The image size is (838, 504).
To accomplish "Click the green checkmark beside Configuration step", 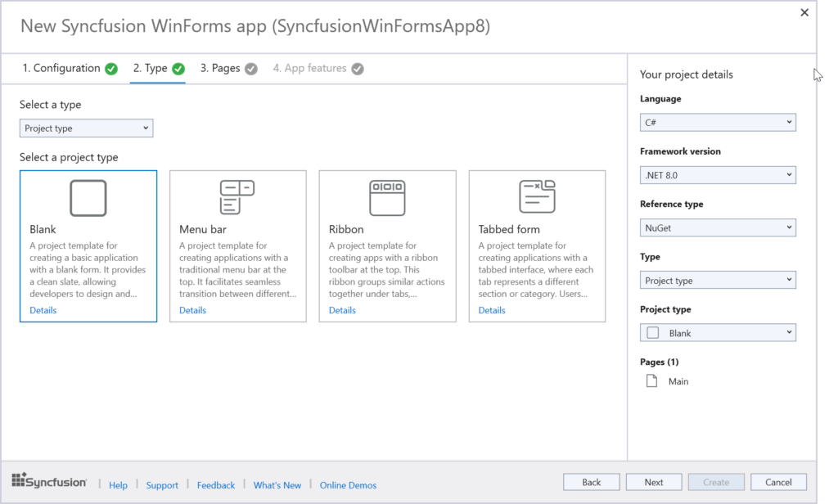I will point(111,69).
